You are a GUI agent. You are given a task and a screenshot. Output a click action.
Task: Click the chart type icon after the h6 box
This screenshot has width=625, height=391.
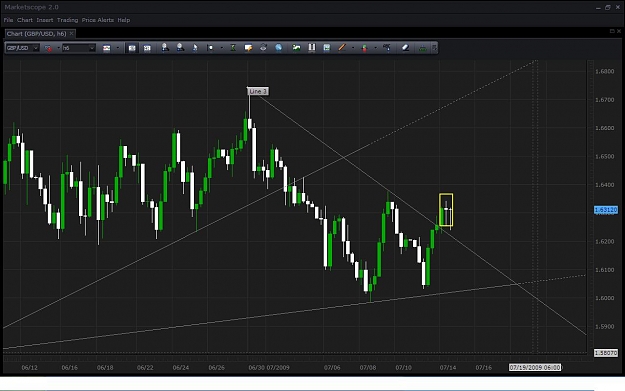point(106,48)
